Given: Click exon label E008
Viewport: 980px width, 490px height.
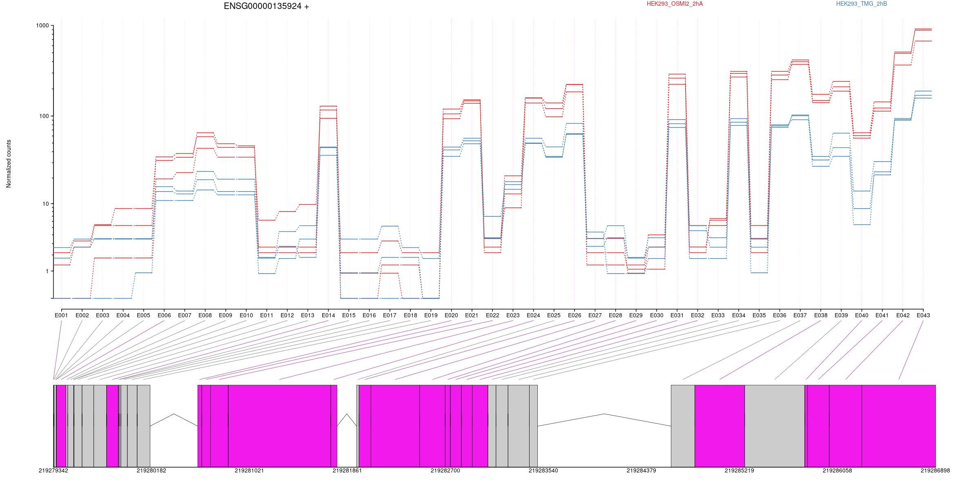Looking at the screenshot, I should 205,315.
